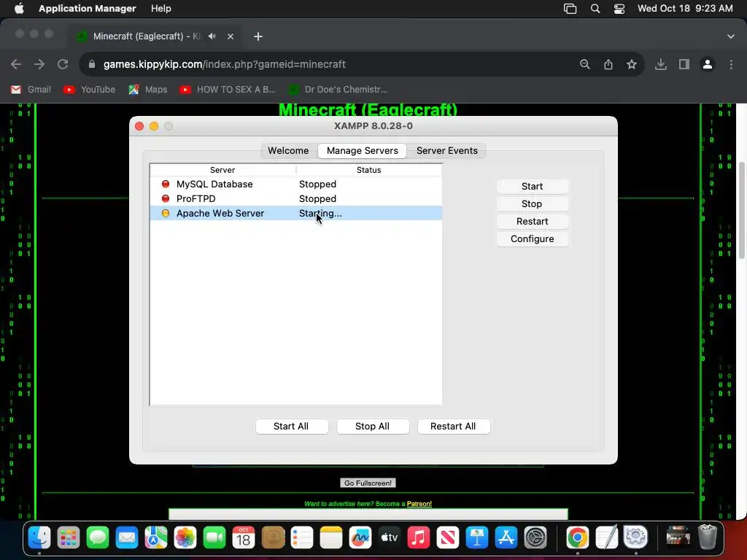Click Go Fullscreen! button
The height and width of the screenshot is (560, 747).
click(368, 483)
